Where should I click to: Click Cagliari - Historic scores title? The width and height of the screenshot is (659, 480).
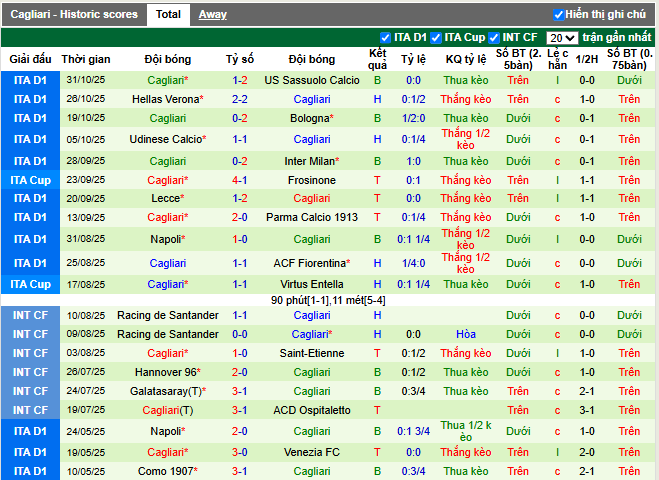pos(74,14)
